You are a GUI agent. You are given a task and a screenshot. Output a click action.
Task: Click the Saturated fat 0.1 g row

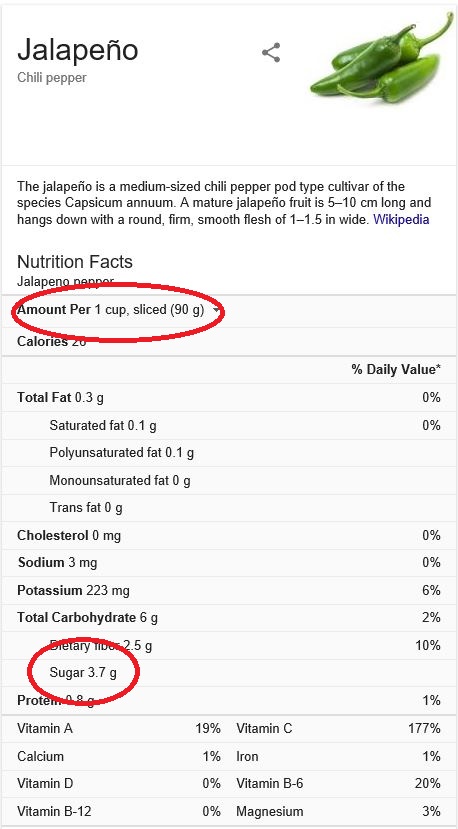229,425
